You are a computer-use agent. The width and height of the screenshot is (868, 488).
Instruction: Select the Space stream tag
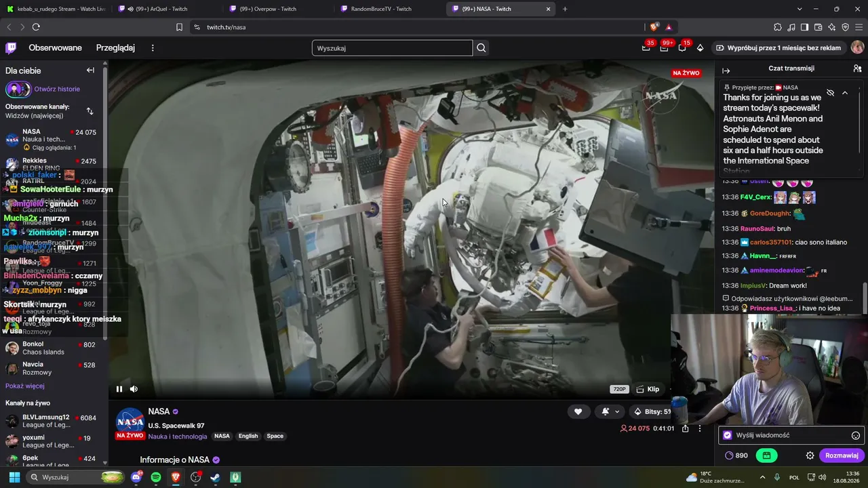click(275, 436)
